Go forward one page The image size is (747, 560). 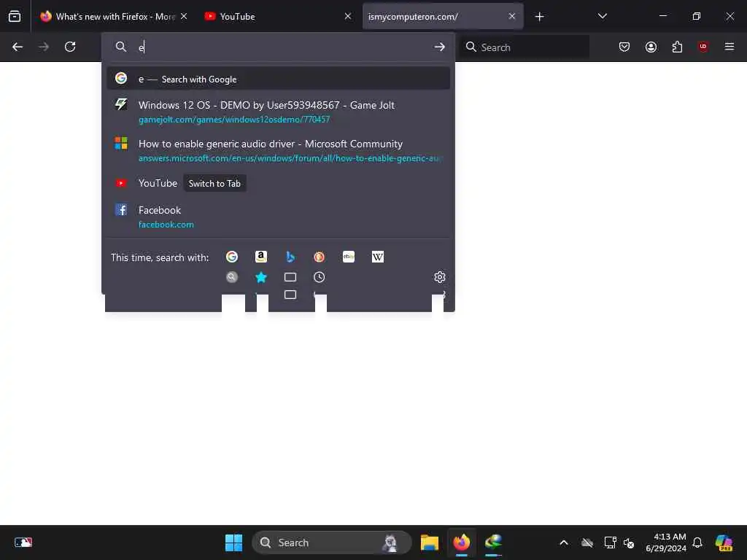(44, 47)
